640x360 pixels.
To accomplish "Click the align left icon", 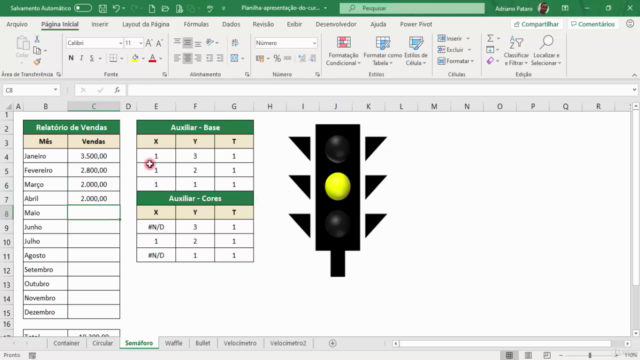I will [x=177, y=58].
